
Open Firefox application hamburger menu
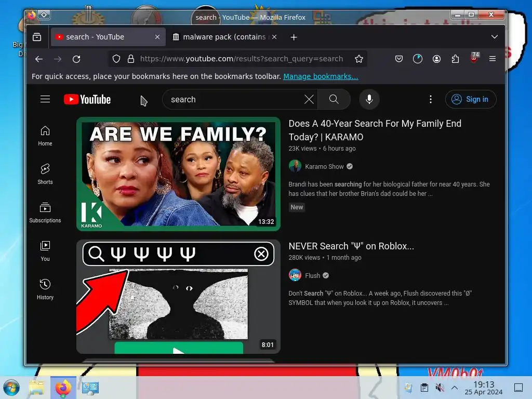click(493, 59)
